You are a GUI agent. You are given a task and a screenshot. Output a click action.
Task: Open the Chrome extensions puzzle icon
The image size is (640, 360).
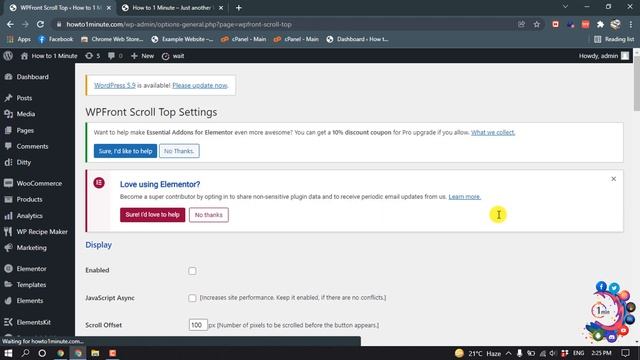click(x=600, y=24)
